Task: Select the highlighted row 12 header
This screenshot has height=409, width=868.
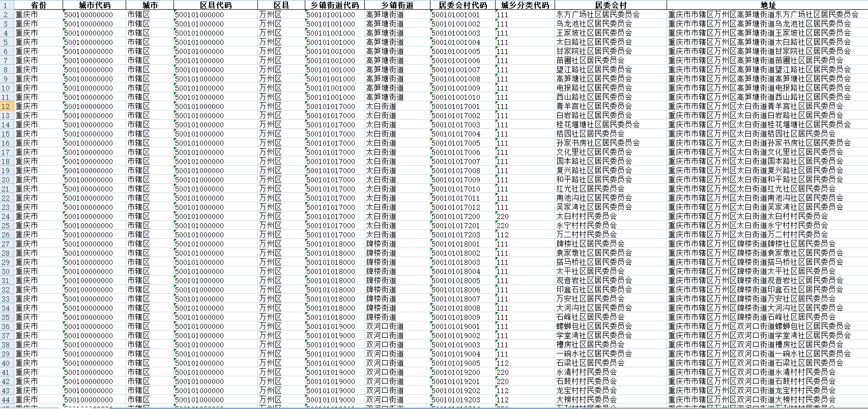Action: [6, 106]
